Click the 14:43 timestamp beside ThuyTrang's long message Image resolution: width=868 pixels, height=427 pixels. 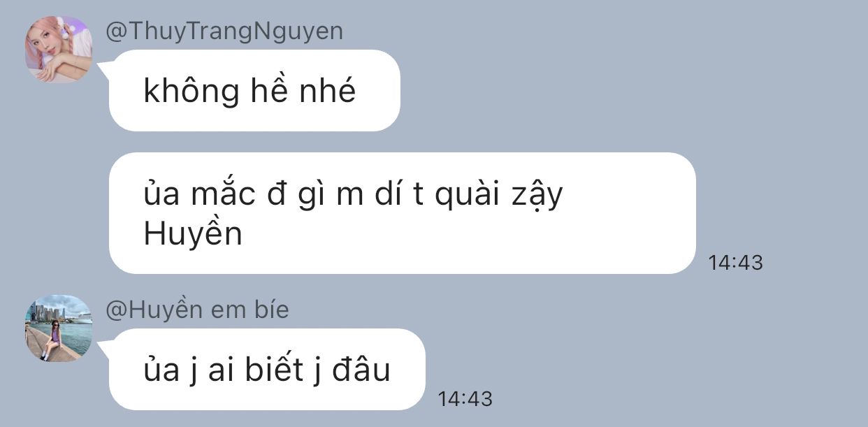pyautogui.click(x=735, y=263)
